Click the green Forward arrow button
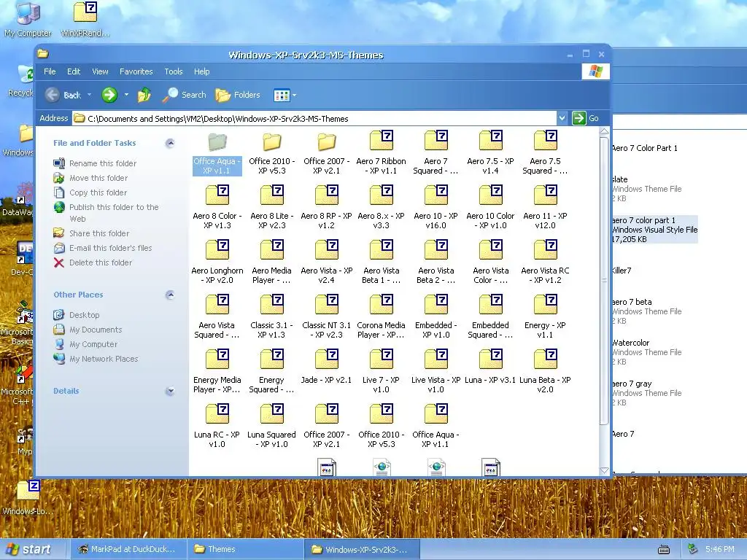This screenshot has width=747, height=560. (109, 95)
